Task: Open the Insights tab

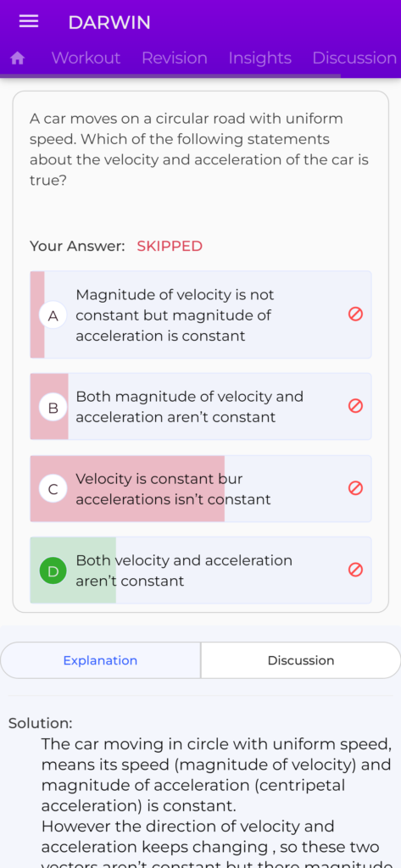Action: point(259,58)
